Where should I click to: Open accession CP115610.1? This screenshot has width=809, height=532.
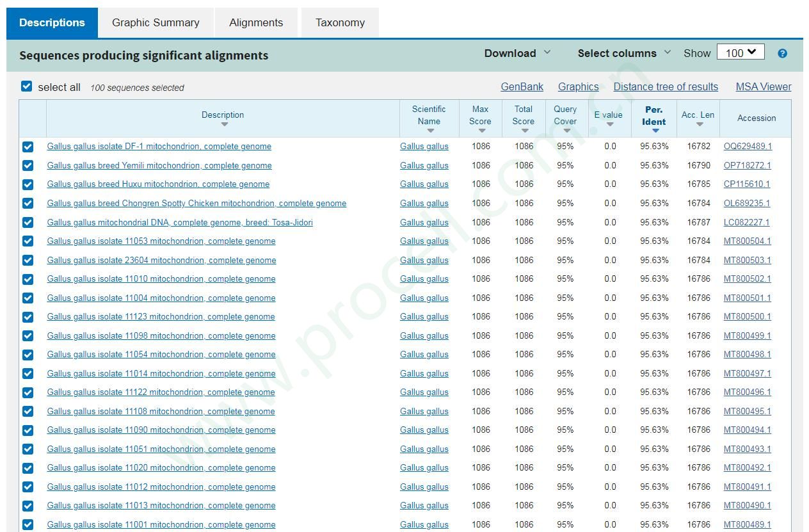pyautogui.click(x=747, y=184)
